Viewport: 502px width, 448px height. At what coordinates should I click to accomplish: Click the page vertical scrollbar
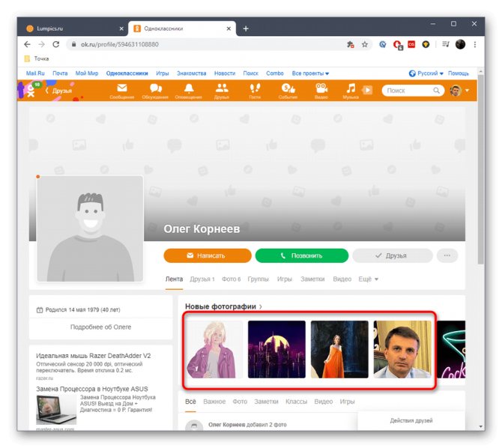tap(480, 169)
